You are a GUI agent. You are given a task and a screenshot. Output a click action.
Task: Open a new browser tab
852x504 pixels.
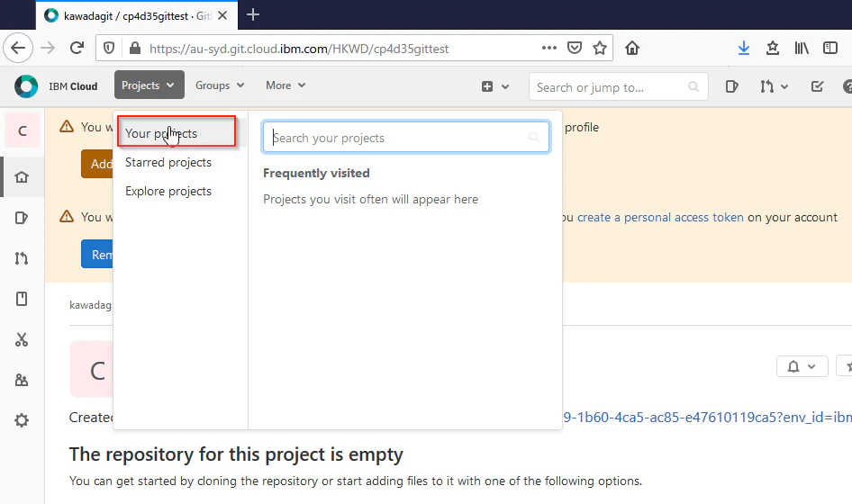(x=253, y=14)
